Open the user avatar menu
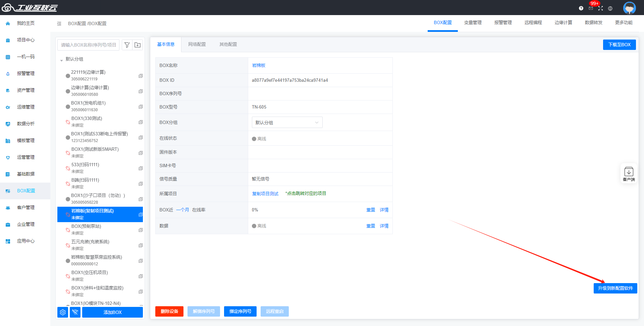Viewport: 644px width, 326px height. [629, 8]
